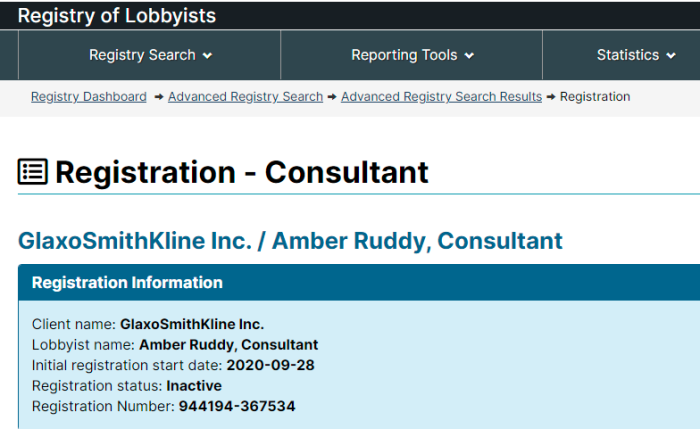Open the Registry Search menu

pyautogui.click(x=150, y=55)
